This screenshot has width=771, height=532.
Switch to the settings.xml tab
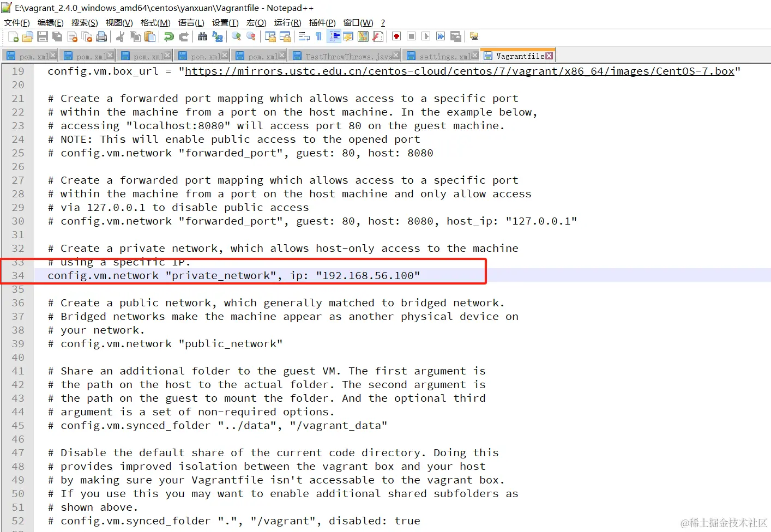pos(441,56)
